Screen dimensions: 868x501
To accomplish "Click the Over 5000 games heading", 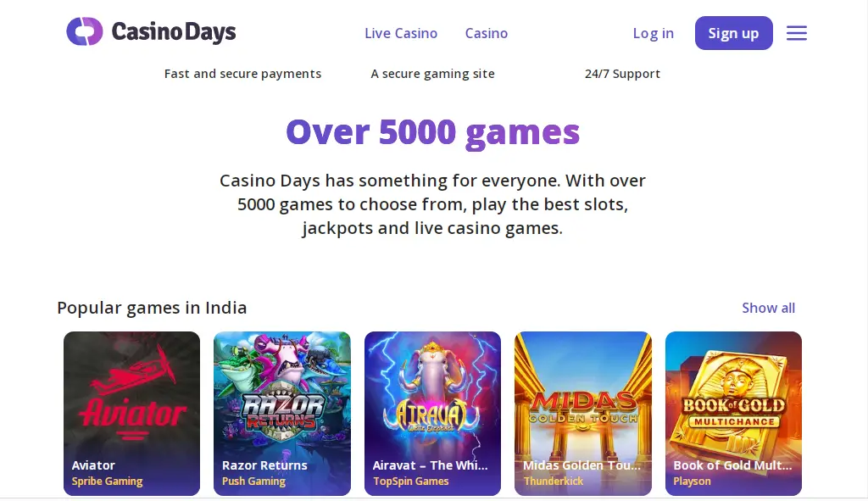I will tap(432, 132).
